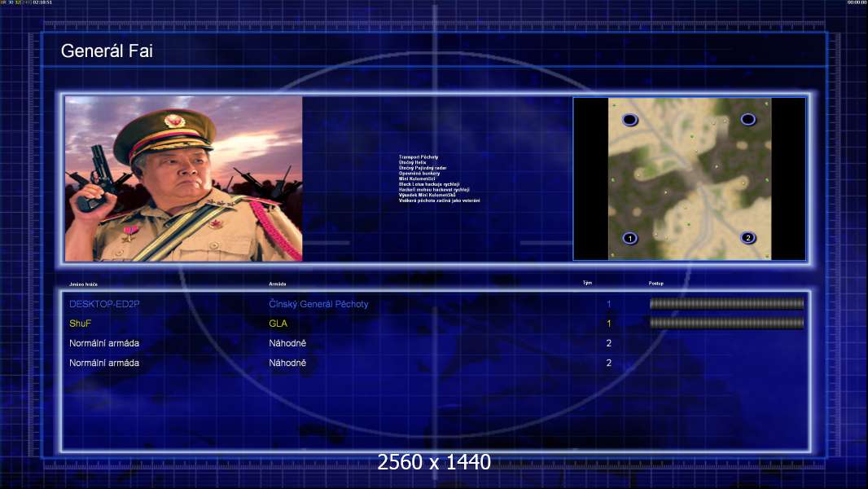The height and width of the screenshot is (489, 868).
Task: Click the Jméno hráče column header
Action: (x=83, y=284)
